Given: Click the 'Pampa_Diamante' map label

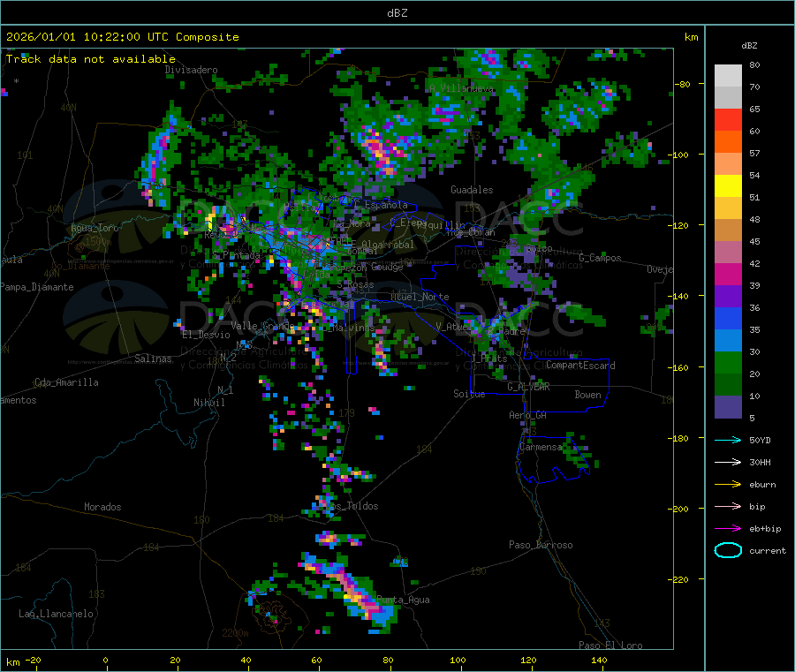Looking at the screenshot, I should [37, 287].
